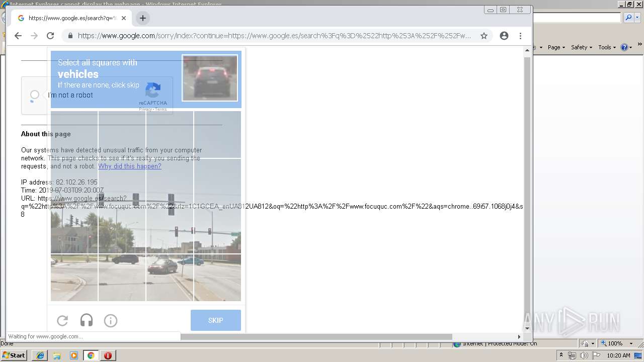Open a new Chrome tab
The height and width of the screenshot is (362, 644).
[143, 18]
